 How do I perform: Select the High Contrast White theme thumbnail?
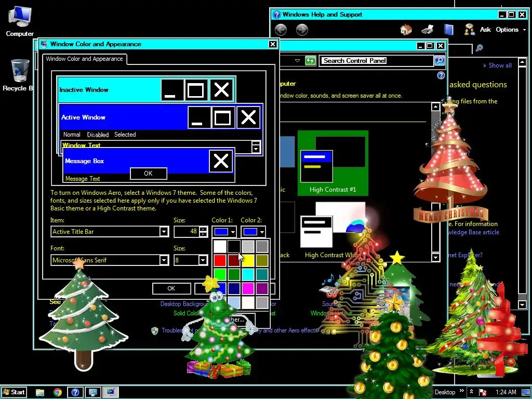coord(333,230)
